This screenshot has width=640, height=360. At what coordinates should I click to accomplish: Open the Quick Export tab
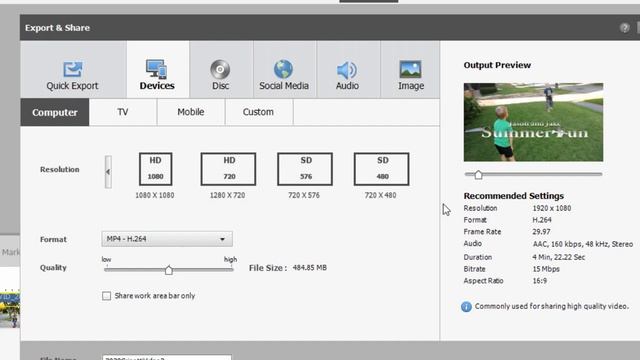click(x=73, y=69)
